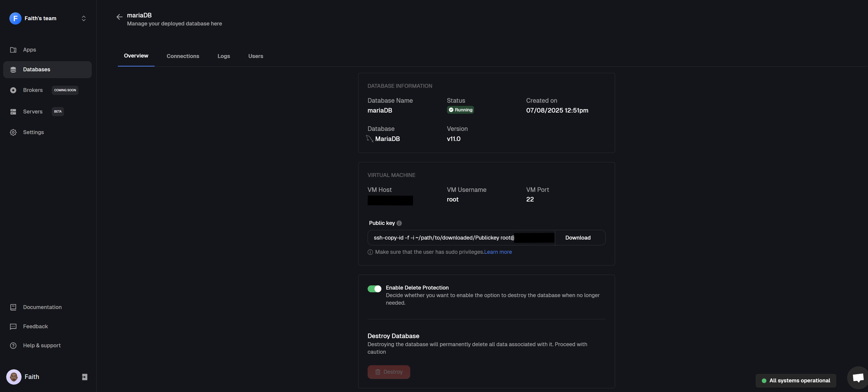Click the Destroy database button

pyautogui.click(x=388, y=372)
